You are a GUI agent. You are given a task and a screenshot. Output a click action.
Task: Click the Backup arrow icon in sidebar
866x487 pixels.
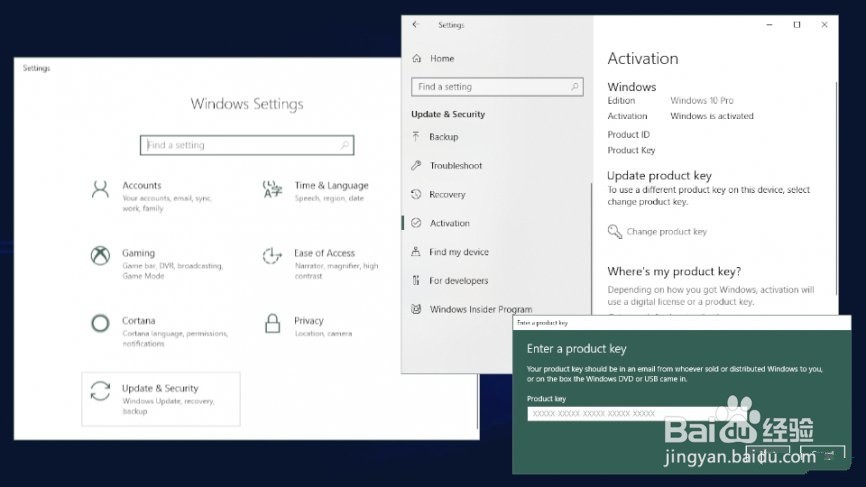[416, 136]
